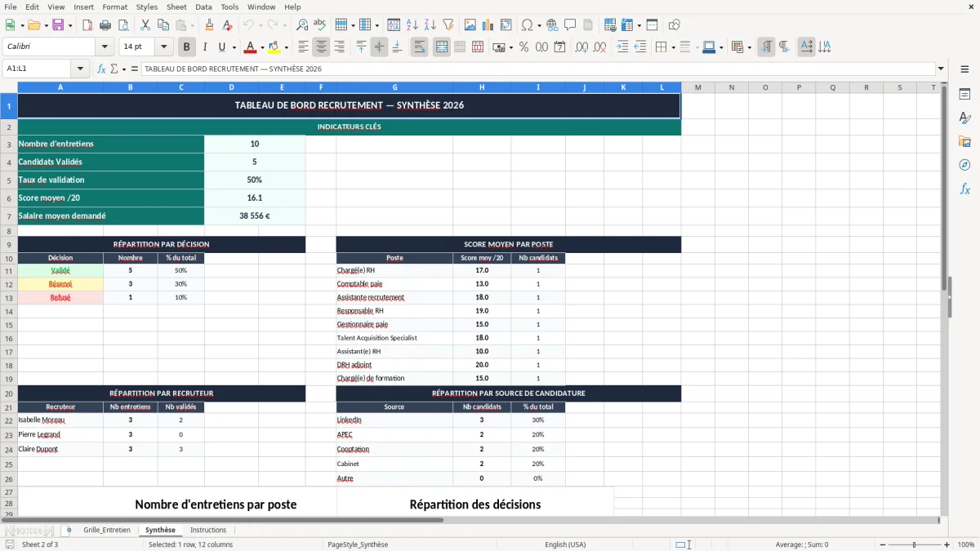Insert Special Character omega icon
Screen dimensions: 980x551
click(x=527, y=25)
